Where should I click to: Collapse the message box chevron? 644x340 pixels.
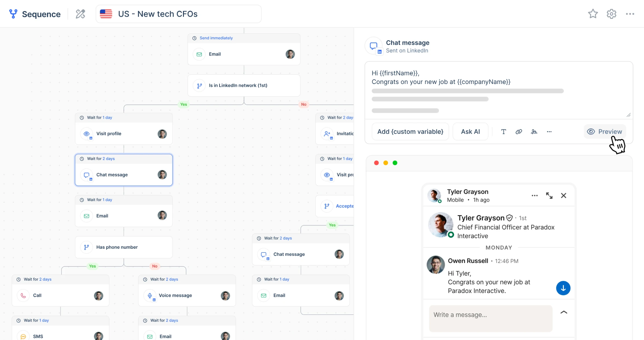coord(564,312)
